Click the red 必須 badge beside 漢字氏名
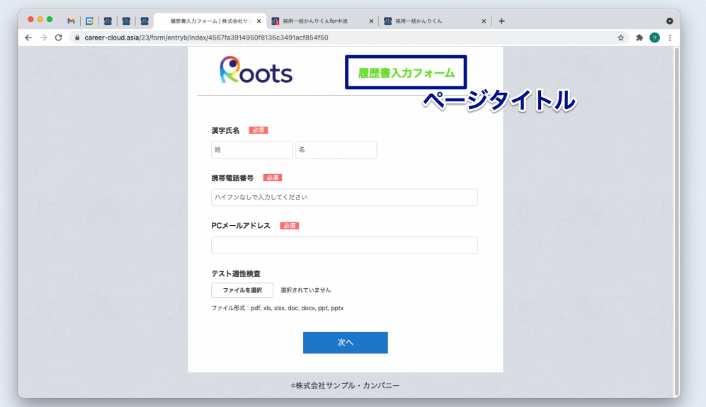This screenshot has width=706, height=407. click(x=258, y=130)
